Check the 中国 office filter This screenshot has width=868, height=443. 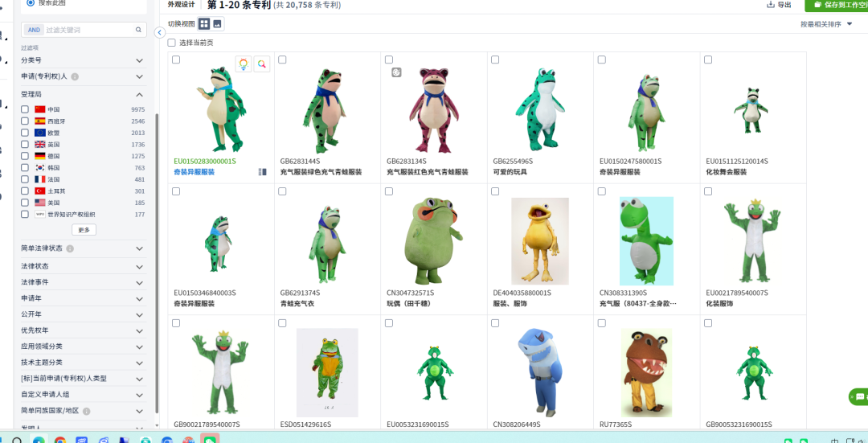[x=25, y=109]
